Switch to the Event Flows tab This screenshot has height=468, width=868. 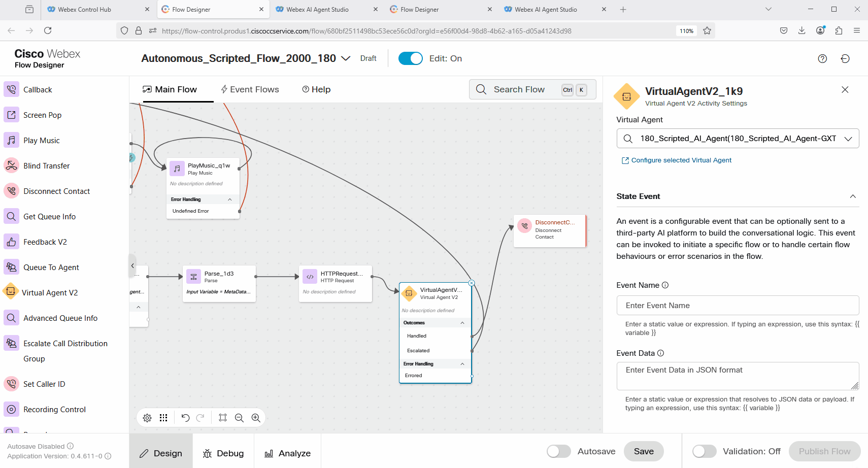coord(250,89)
